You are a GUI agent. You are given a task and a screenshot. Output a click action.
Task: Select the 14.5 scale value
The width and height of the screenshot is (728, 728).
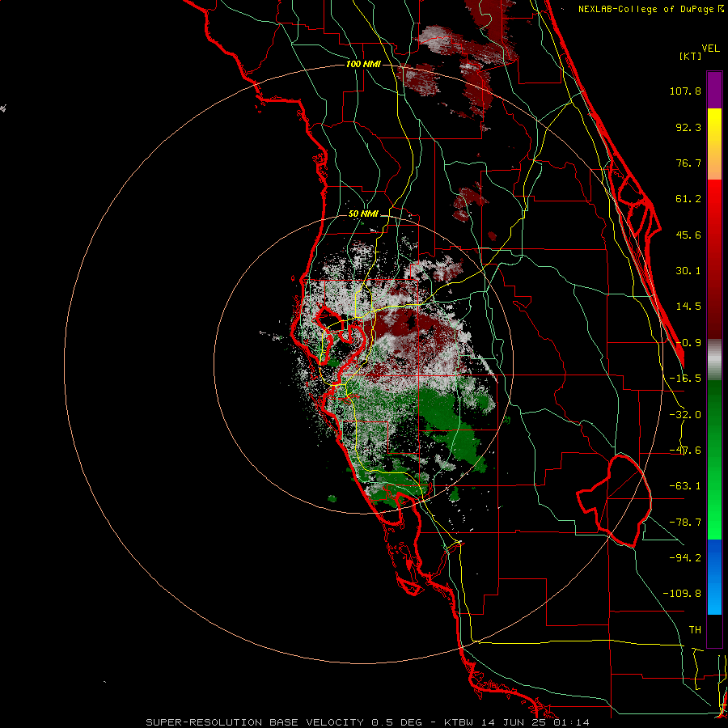(x=688, y=307)
